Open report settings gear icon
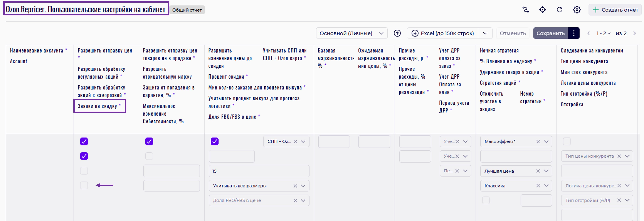The image size is (644, 221). point(577,10)
